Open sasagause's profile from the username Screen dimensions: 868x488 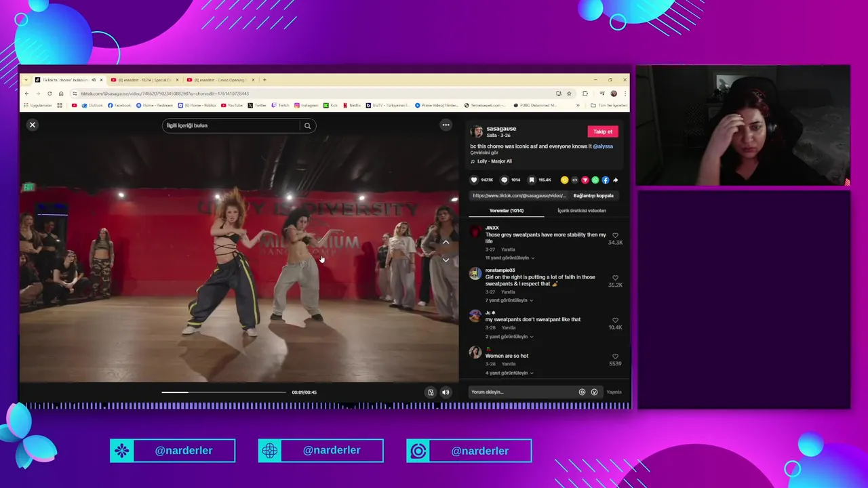pos(501,129)
